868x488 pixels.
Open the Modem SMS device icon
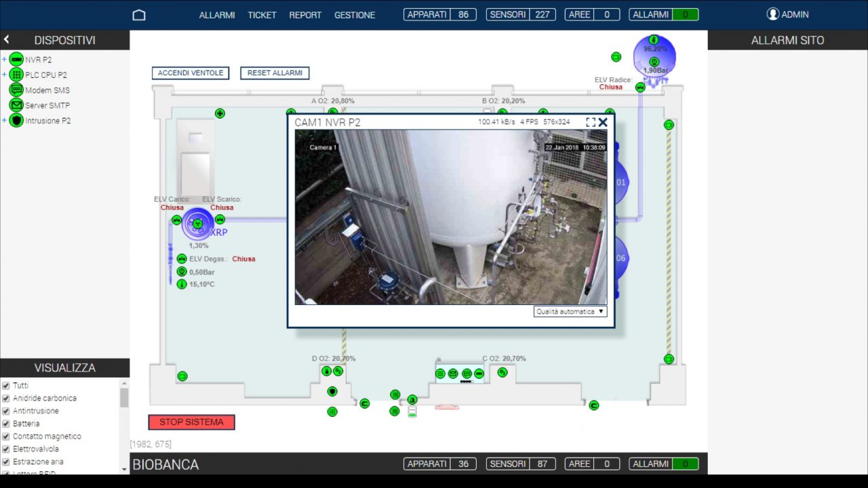tap(16, 90)
